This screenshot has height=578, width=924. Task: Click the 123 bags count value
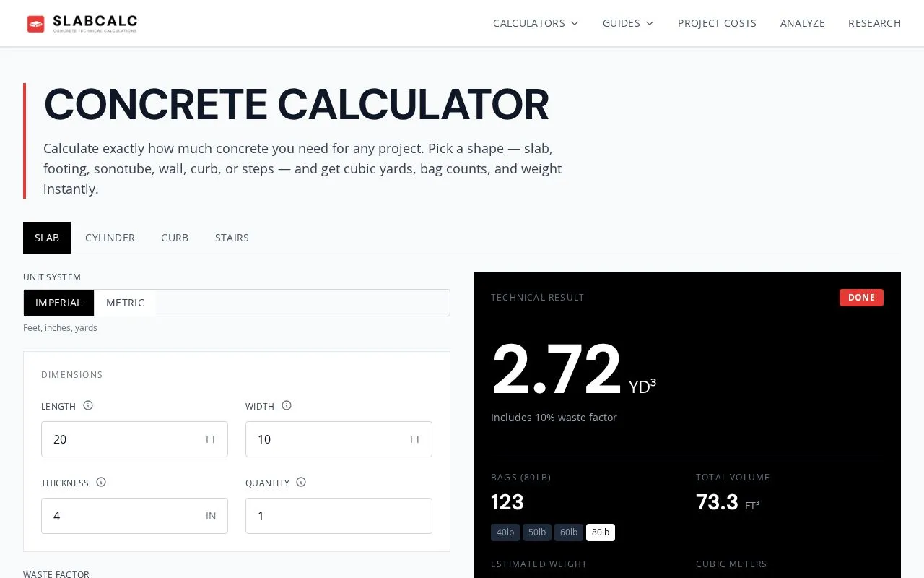coord(507,502)
